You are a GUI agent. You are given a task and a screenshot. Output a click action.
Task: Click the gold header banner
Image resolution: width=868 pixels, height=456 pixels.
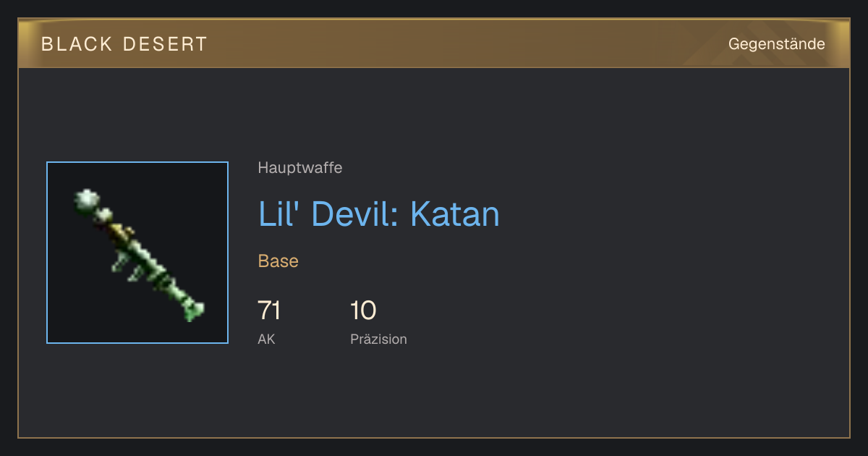point(434,43)
